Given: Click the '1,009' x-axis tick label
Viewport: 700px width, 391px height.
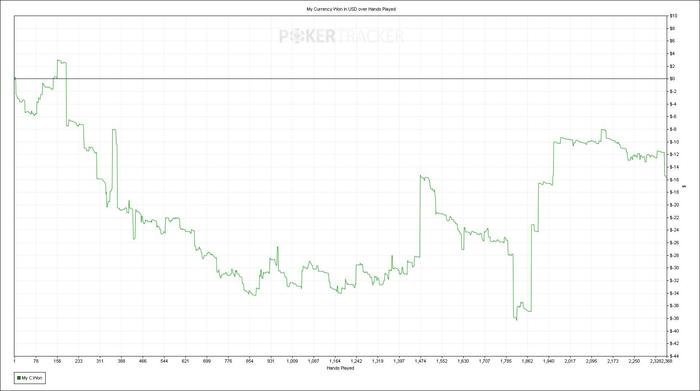Looking at the screenshot, I should [292, 361].
